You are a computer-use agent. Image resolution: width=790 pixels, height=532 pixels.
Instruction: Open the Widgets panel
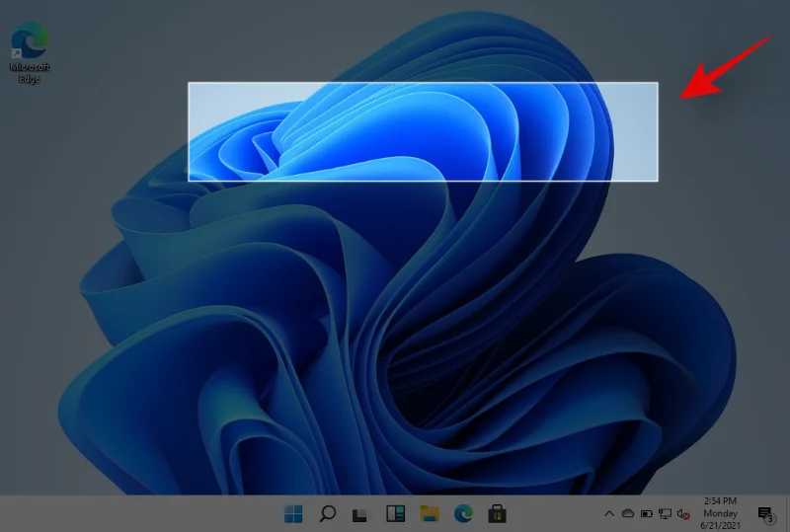coord(395,513)
